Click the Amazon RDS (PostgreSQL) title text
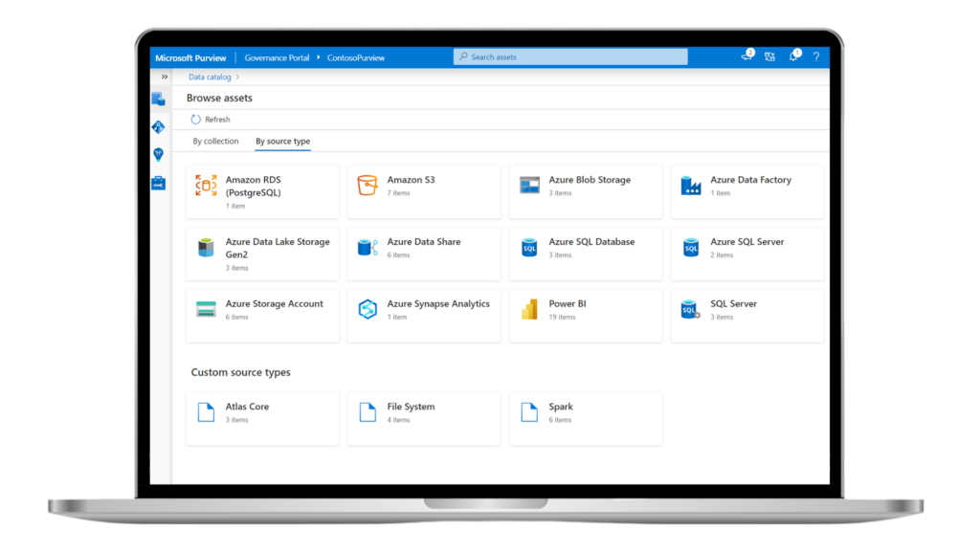The height and width of the screenshot is (551, 980). coord(253,187)
